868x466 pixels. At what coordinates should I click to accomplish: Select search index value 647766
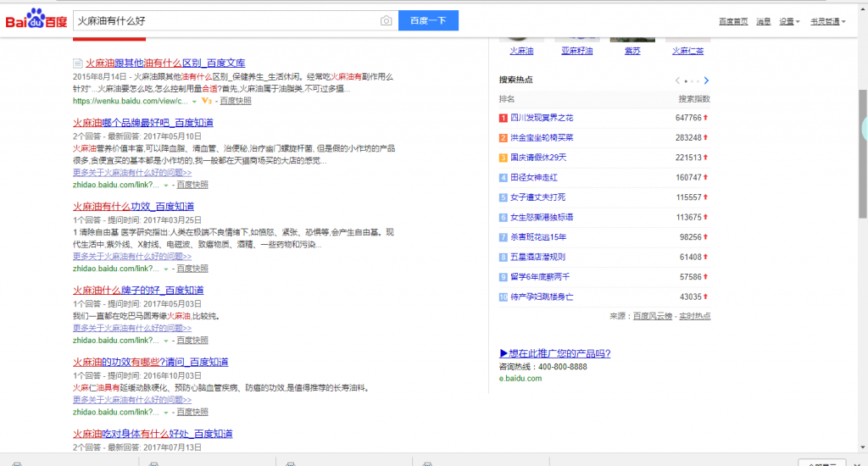pos(688,118)
